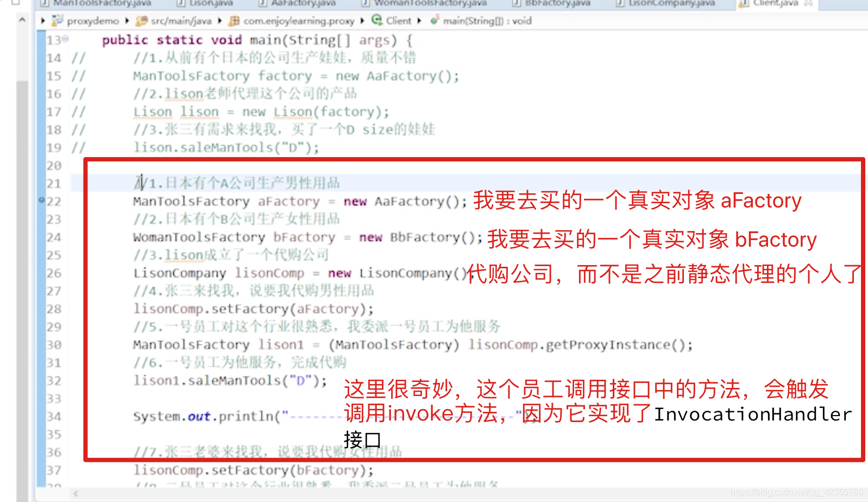Open the AaFactory.java editor tab
This screenshot has height=502, width=868.
click(297, 3)
